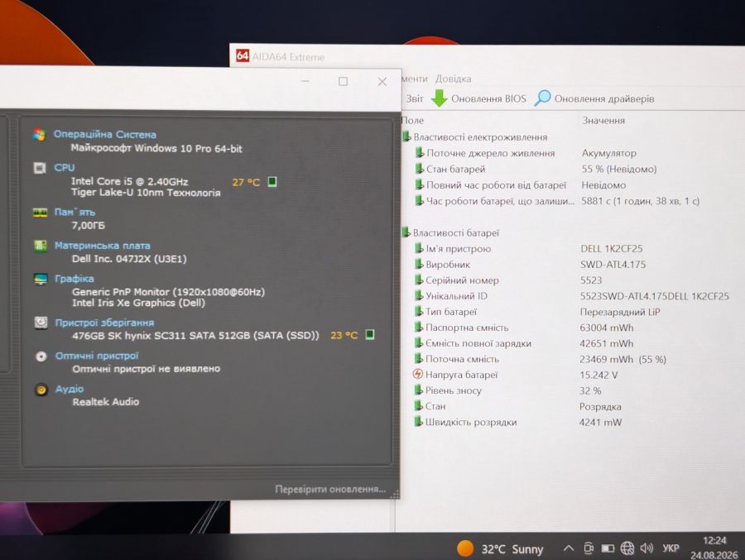
Task: Click the Звіт toolbar button
Action: pyautogui.click(x=415, y=98)
